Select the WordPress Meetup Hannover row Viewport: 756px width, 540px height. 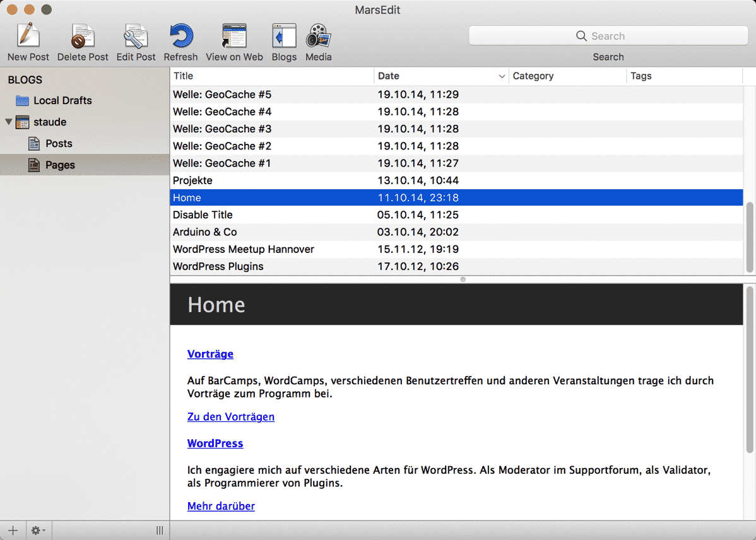tap(244, 249)
